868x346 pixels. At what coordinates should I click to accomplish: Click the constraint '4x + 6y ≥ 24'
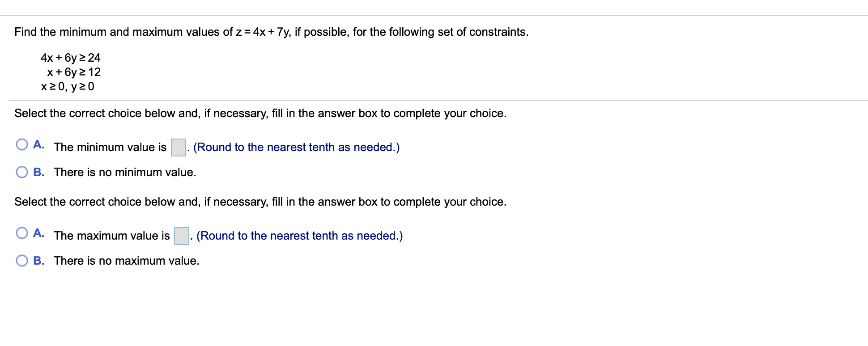[70, 57]
